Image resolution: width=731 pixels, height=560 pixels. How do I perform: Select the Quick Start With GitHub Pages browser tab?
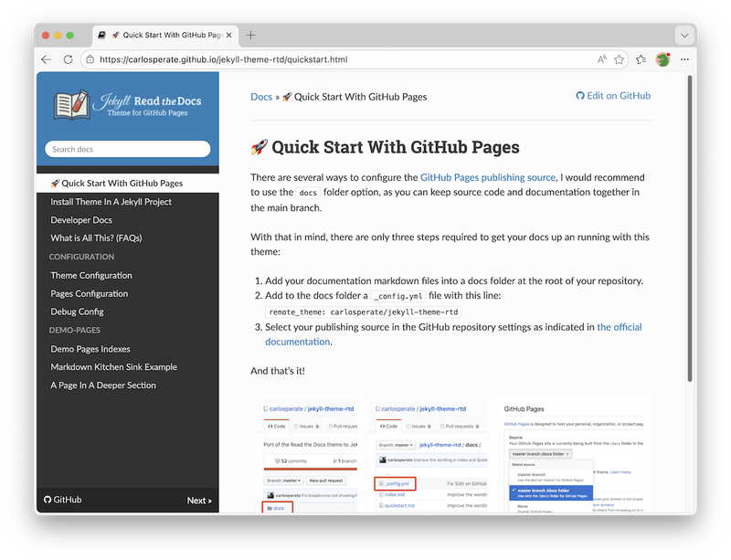[165, 35]
